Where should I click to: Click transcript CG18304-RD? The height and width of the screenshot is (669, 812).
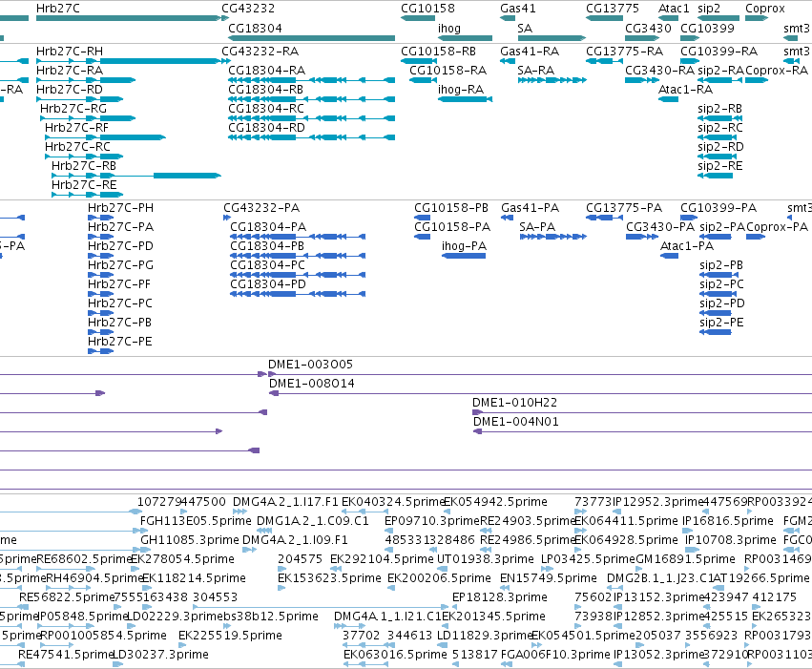[311, 137]
